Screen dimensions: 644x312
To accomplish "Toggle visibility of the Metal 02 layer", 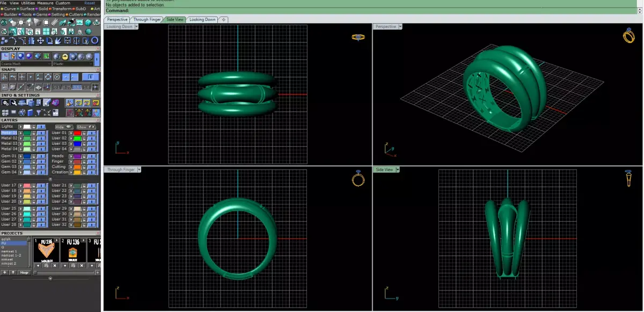I will [x=41, y=139].
